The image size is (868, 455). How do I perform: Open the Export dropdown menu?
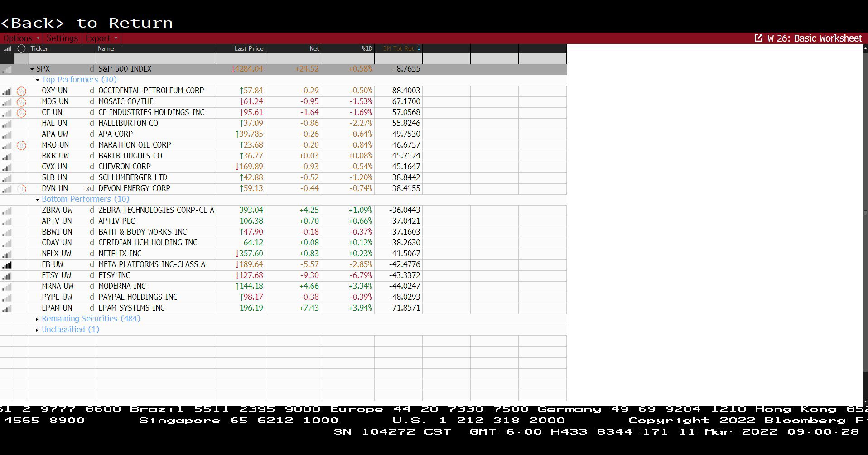[101, 38]
